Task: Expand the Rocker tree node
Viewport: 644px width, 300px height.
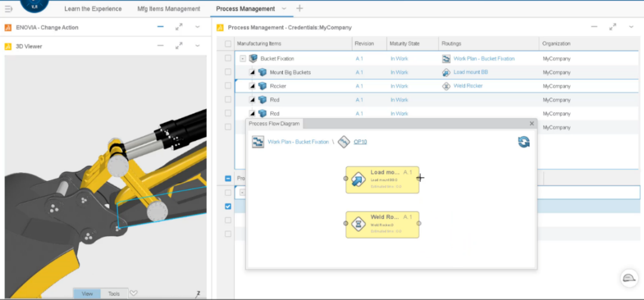Action: 252,86
